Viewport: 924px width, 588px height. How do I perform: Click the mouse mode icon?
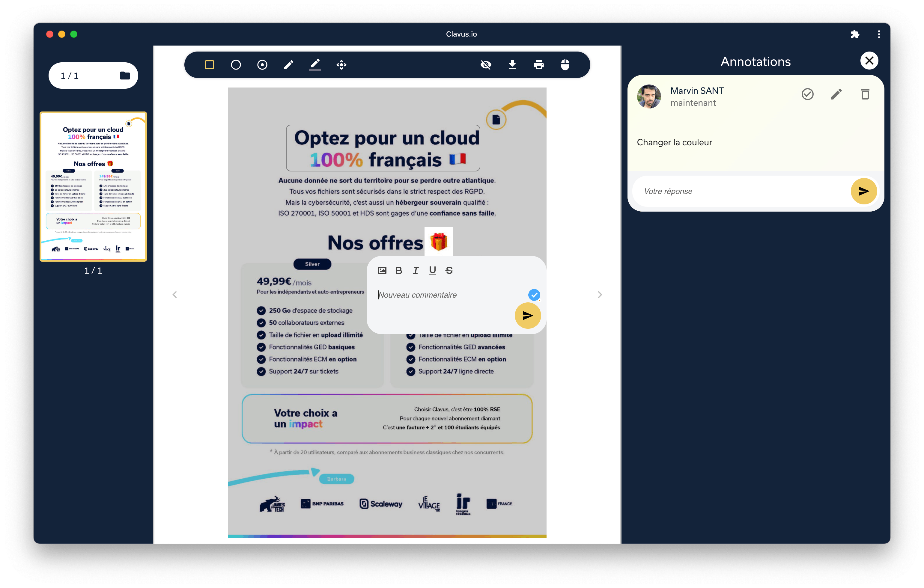(565, 65)
